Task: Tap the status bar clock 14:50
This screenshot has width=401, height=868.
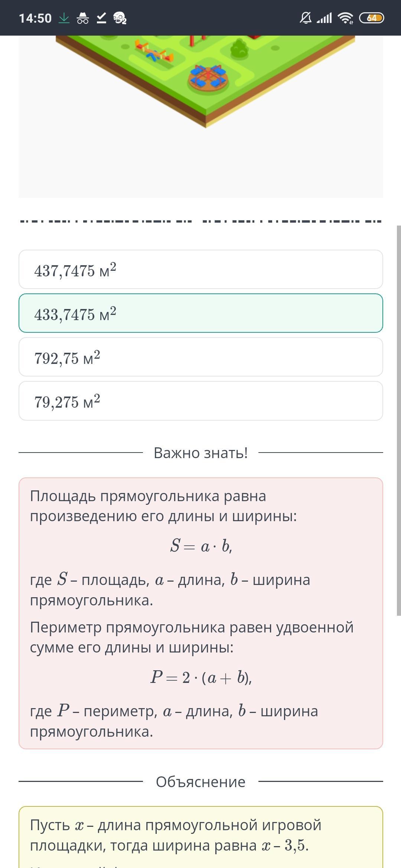Action: pyautogui.click(x=35, y=18)
